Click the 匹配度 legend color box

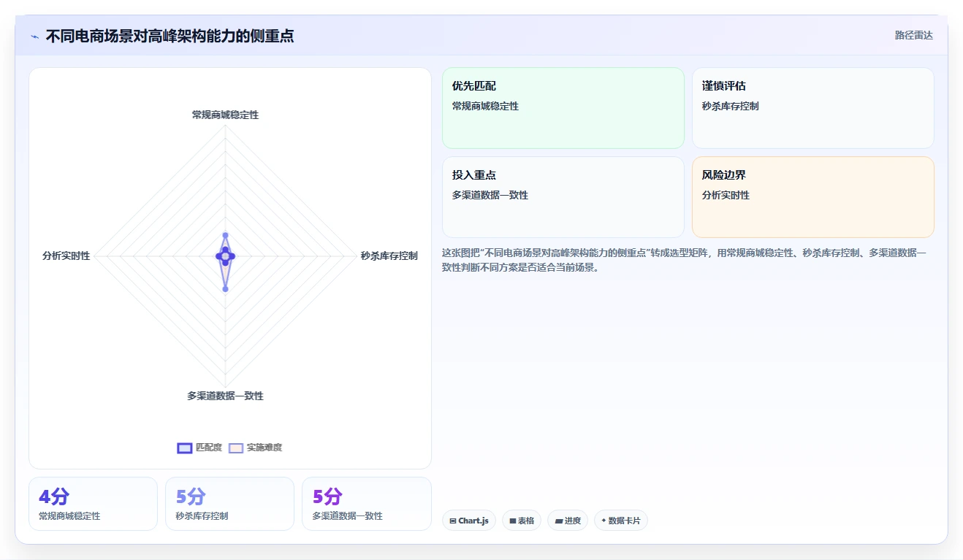point(185,448)
